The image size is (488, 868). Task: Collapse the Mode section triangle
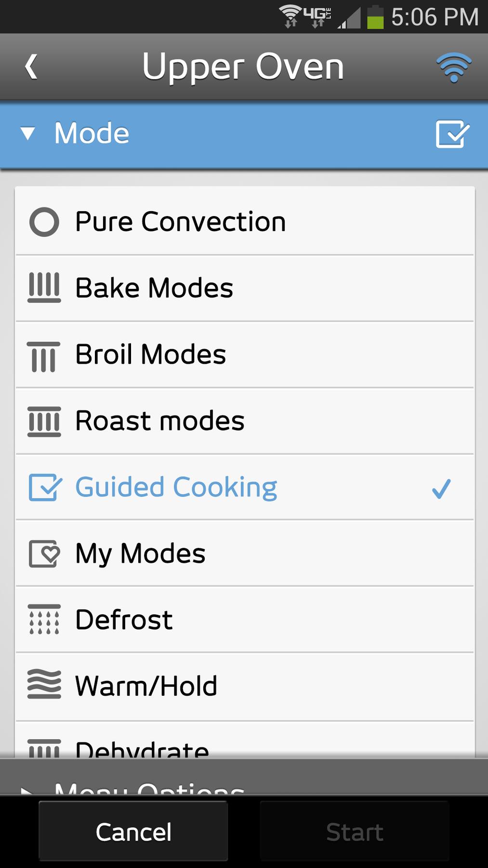(x=28, y=134)
